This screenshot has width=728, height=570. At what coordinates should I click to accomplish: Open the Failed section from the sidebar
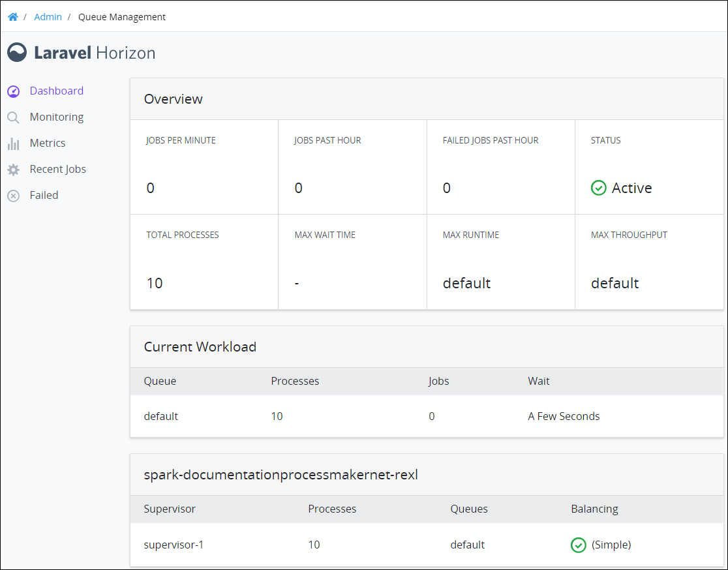tap(44, 195)
